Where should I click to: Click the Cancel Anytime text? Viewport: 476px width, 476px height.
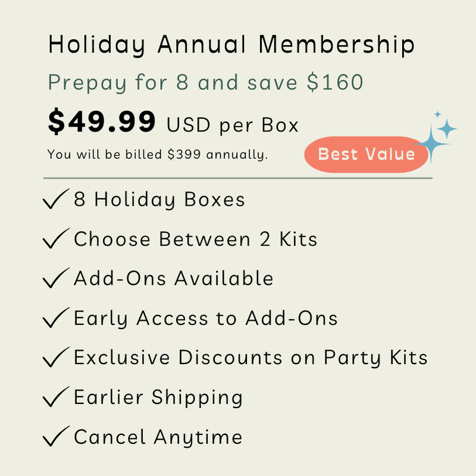(x=158, y=437)
